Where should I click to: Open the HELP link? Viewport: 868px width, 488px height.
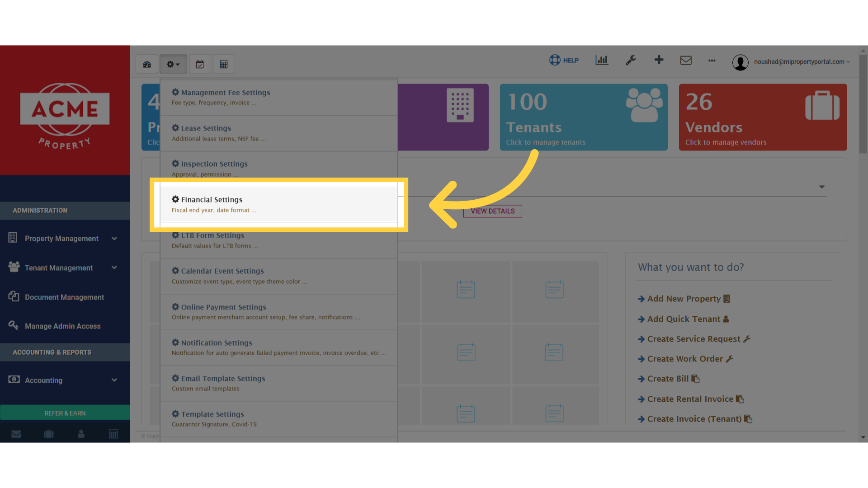(564, 60)
